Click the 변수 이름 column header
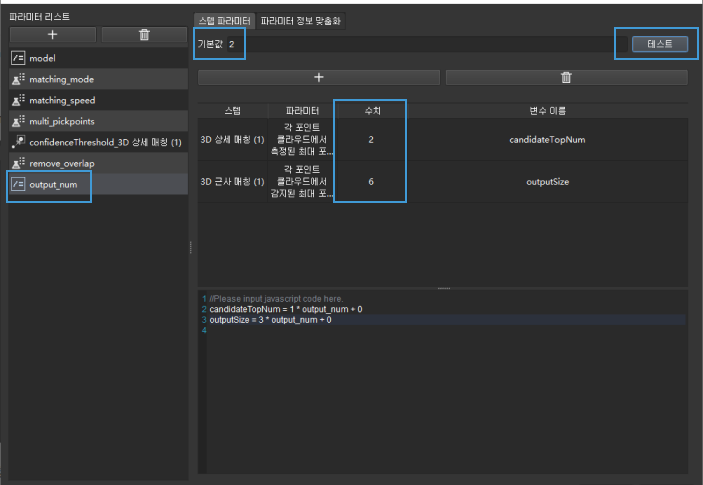The width and height of the screenshot is (703, 485). (x=547, y=109)
